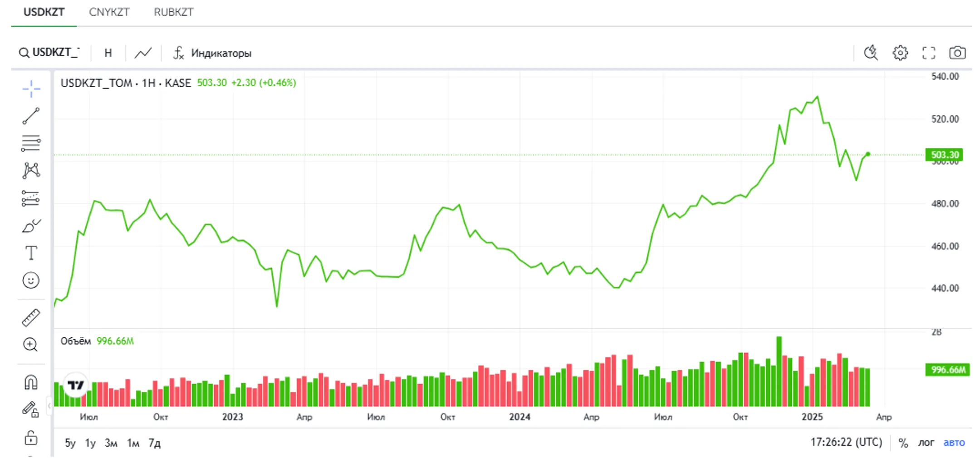Open the chart type selector
This screenshot has height=474, width=980.
[x=143, y=53]
